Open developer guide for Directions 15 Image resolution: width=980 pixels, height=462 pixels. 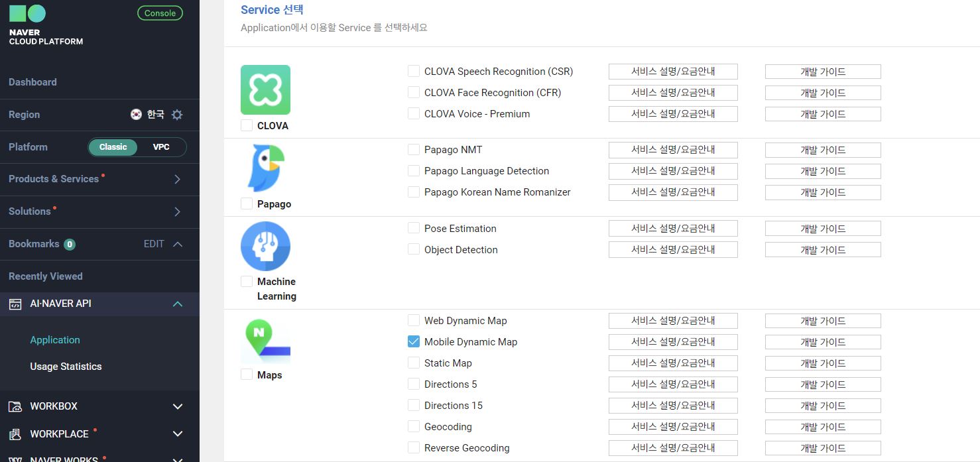823,406
